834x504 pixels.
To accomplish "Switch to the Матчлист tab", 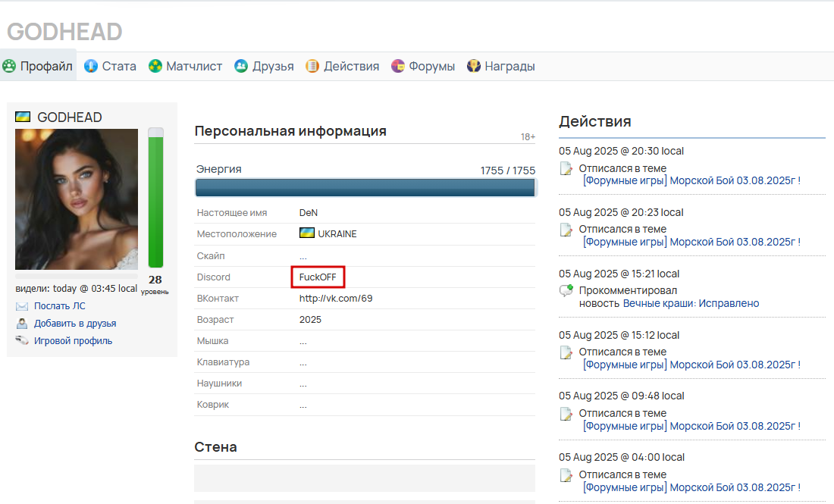I will (186, 66).
